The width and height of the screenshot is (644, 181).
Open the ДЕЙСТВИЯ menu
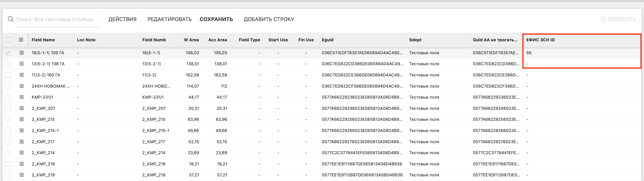point(122,19)
